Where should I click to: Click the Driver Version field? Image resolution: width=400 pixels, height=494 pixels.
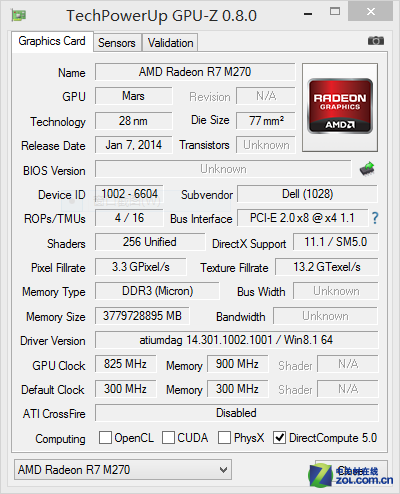click(237, 340)
